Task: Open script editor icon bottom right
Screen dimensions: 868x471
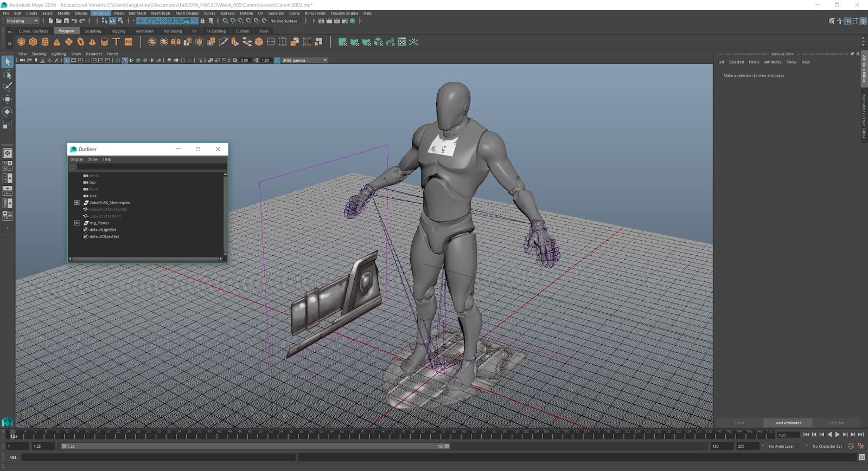Action: 861,457
